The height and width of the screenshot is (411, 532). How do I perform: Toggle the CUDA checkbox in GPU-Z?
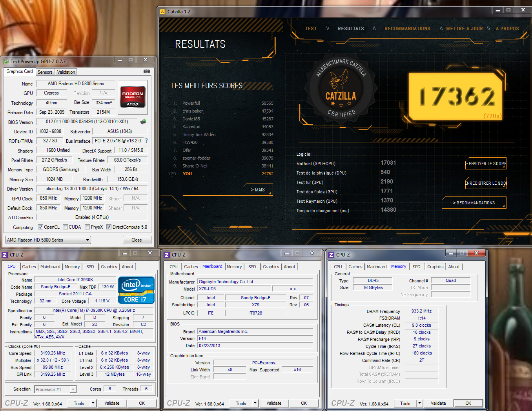(65, 227)
